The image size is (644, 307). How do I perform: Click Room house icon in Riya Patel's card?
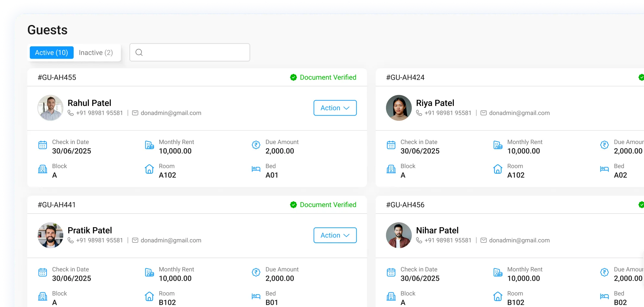(498, 169)
